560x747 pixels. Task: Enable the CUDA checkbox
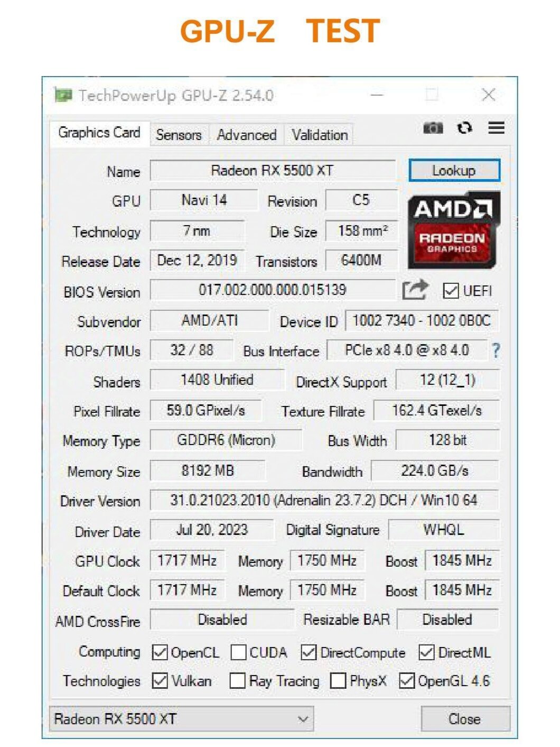[238, 652]
